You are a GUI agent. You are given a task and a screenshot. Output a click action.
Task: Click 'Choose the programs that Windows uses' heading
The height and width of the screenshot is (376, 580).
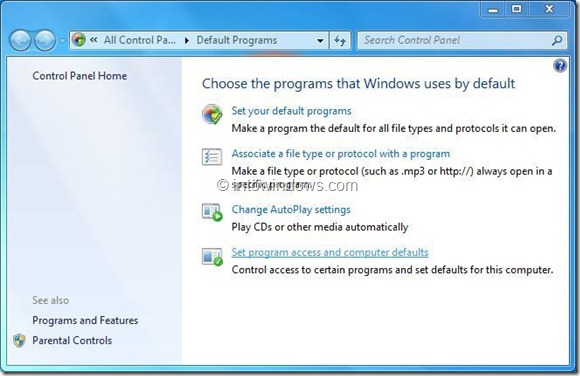[x=358, y=84]
